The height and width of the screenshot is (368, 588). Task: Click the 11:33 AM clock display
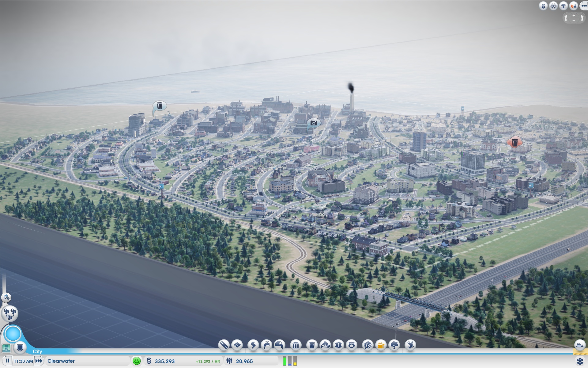pyautogui.click(x=23, y=361)
